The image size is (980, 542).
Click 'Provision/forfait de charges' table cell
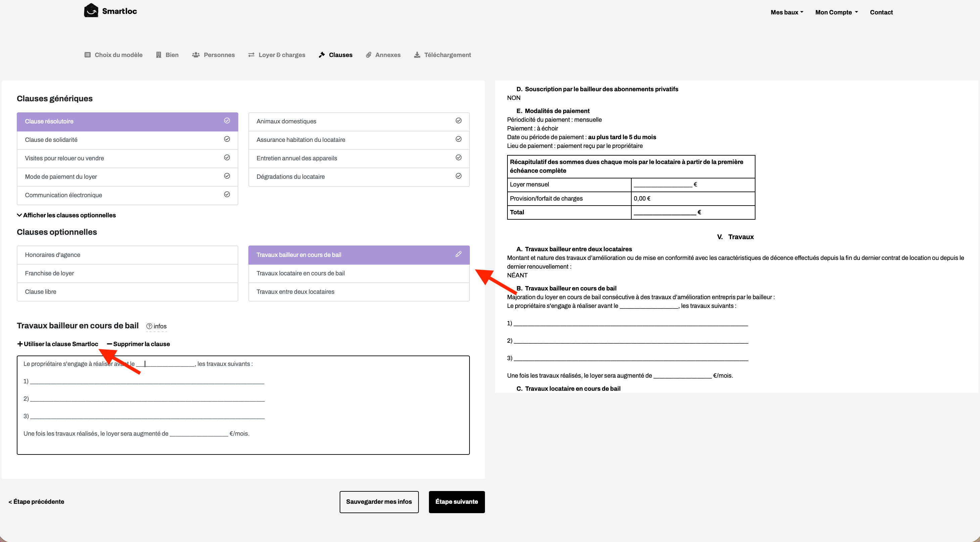coord(569,199)
